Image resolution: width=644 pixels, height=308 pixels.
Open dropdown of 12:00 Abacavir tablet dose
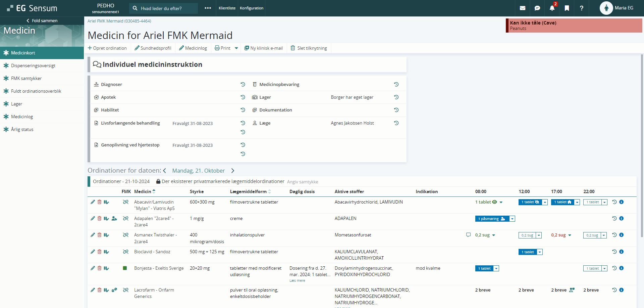(545, 202)
